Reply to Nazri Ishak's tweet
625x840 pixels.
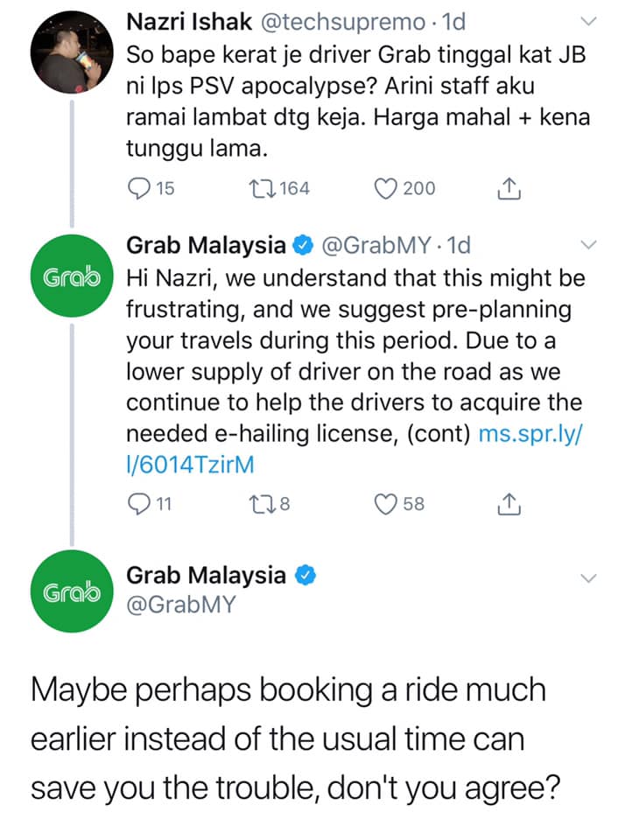(139, 188)
